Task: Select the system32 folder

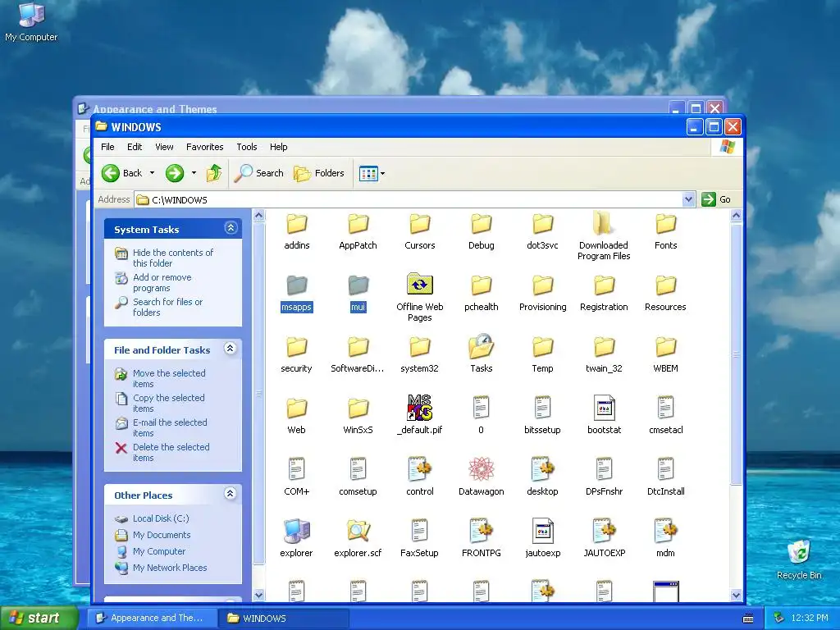Action: (x=419, y=354)
